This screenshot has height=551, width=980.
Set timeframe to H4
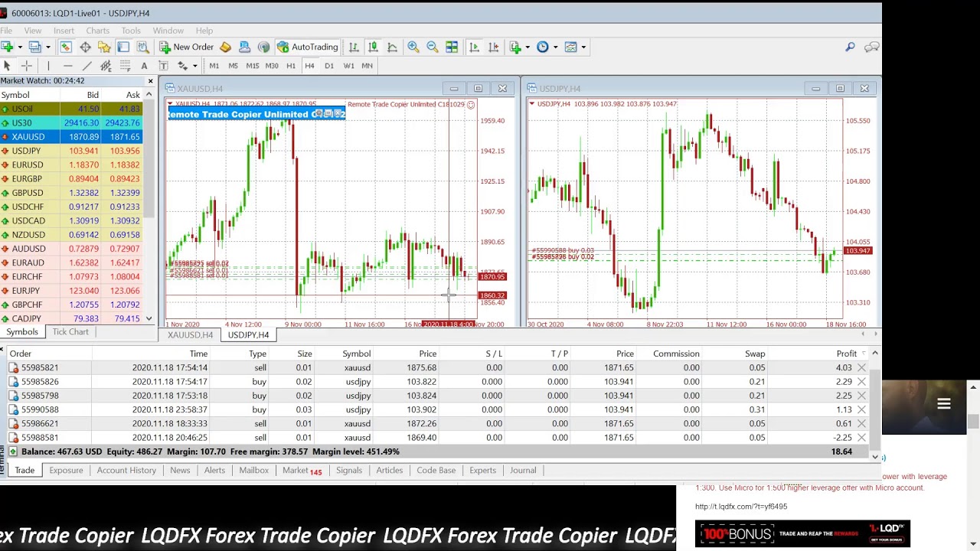(x=309, y=66)
